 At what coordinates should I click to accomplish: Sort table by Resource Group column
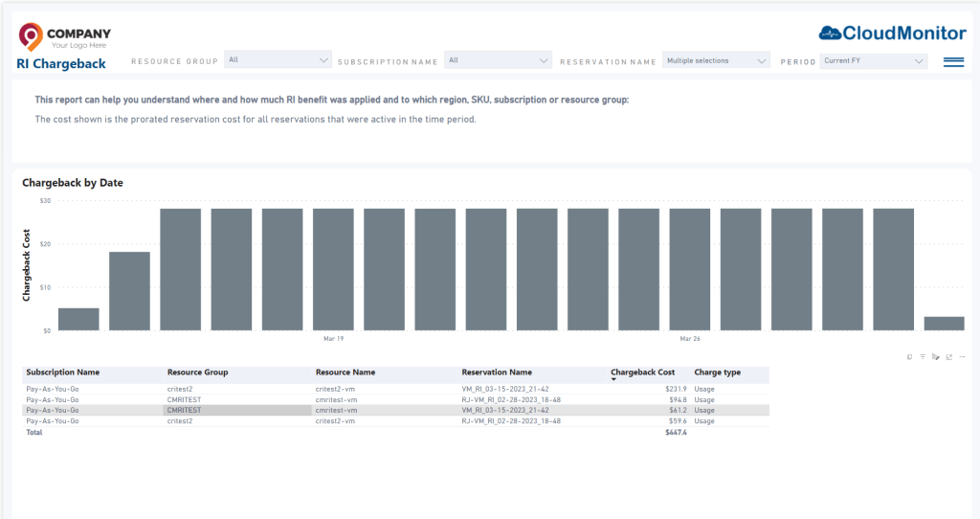(x=197, y=372)
